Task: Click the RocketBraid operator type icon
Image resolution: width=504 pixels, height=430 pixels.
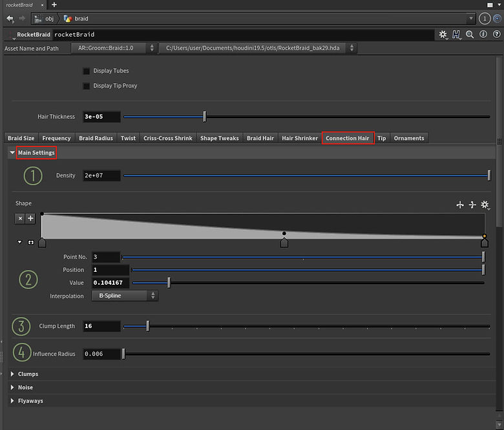Action: coord(12,35)
